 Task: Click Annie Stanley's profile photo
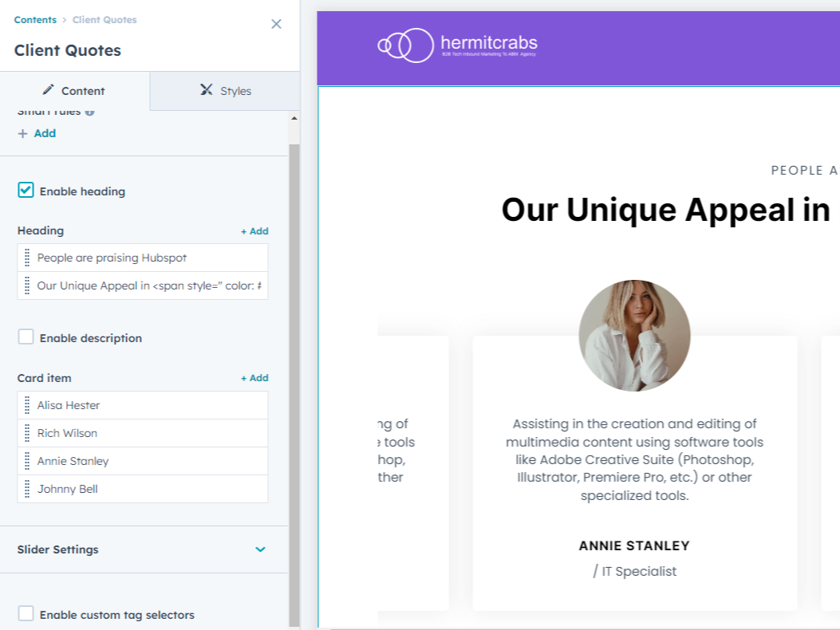coord(634,335)
